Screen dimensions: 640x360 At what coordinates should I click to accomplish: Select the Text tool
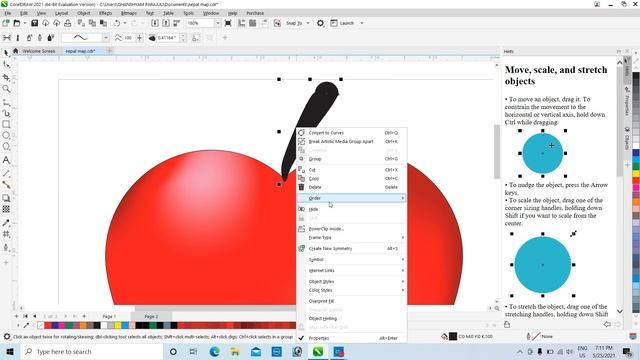6,160
